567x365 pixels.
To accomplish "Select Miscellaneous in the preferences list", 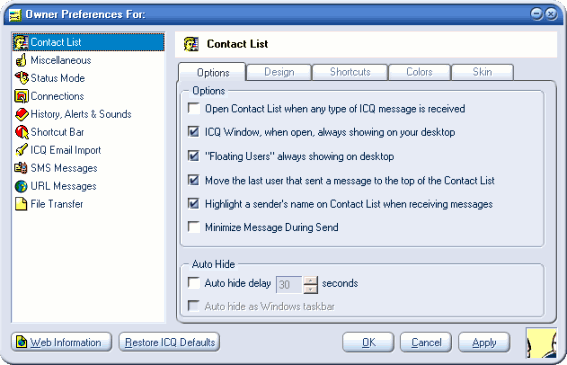I will (89, 60).
